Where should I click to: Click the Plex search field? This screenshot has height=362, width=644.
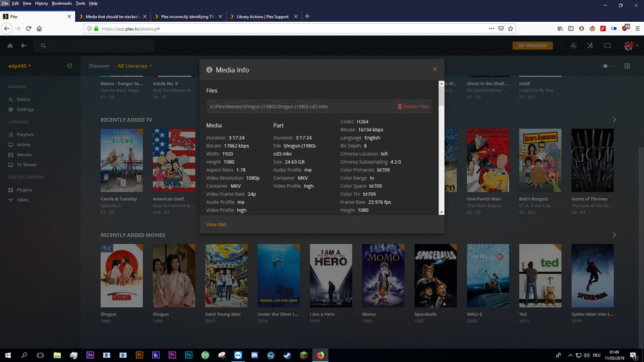click(x=94, y=46)
